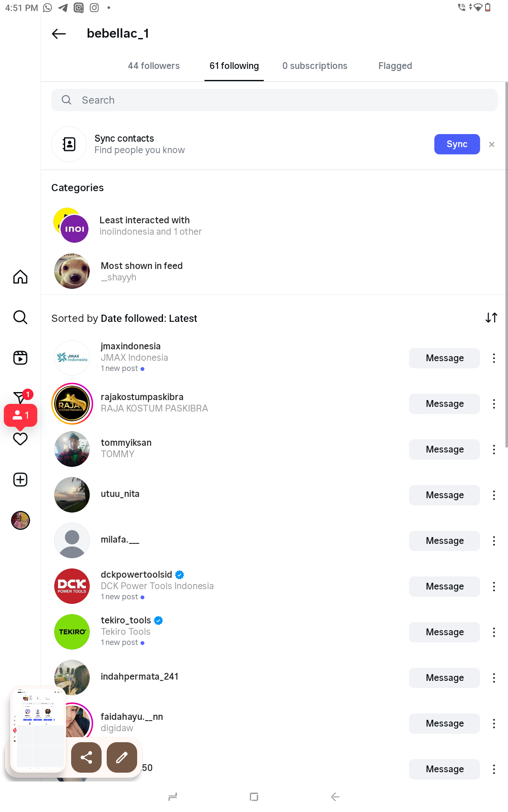Dismiss the Sync contacts suggestion
508x812 pixels.
(x=491, y=145)
